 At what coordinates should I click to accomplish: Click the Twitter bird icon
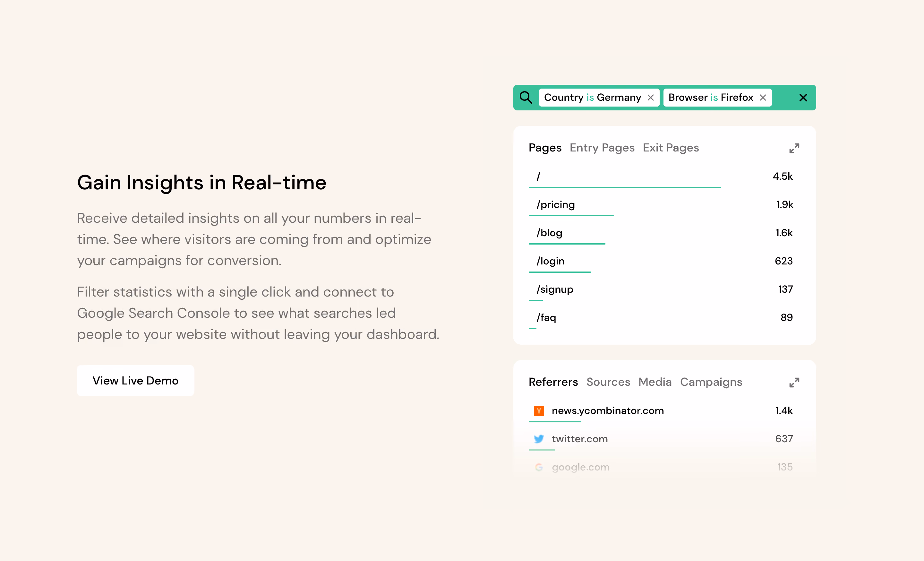(x=539, y=439)
